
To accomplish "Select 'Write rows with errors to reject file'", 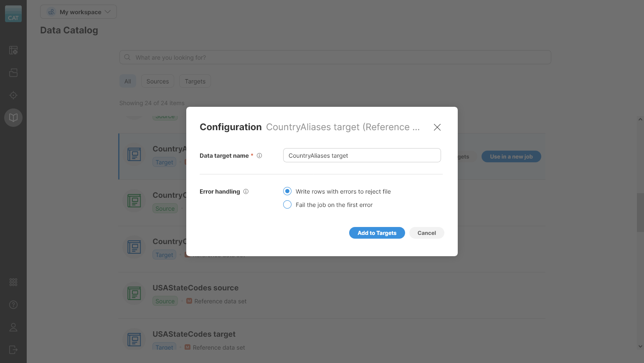I will (x=287, y=191).
